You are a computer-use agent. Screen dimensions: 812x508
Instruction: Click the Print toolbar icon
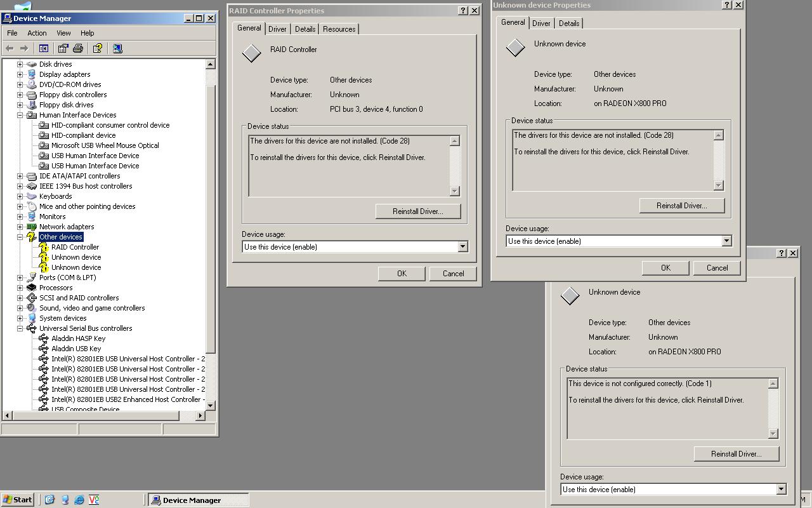point(78,48)
